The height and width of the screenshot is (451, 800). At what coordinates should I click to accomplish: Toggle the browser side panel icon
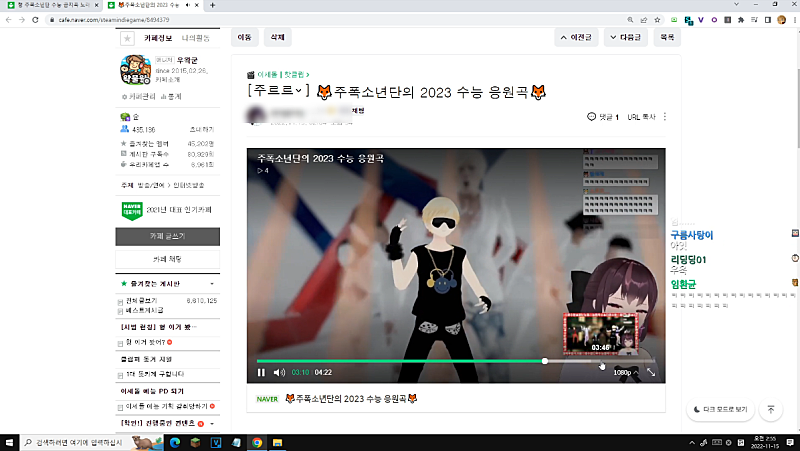pos(768,20)
